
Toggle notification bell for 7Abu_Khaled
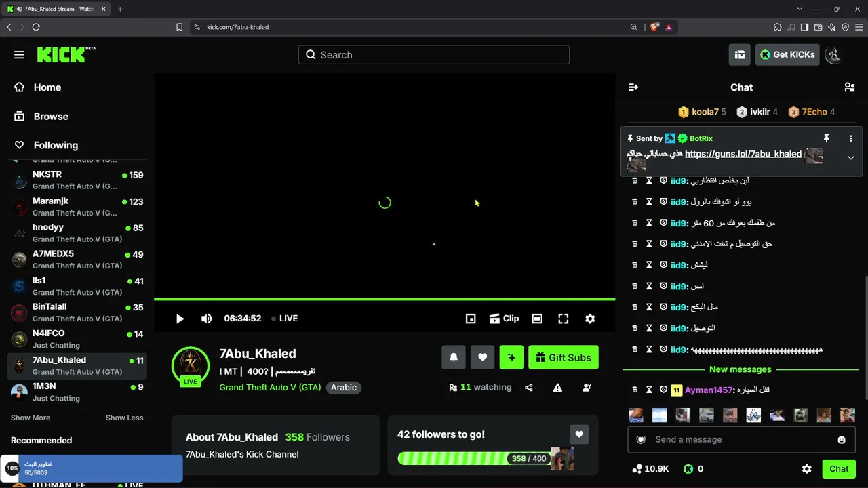click(x=454, y=358)
